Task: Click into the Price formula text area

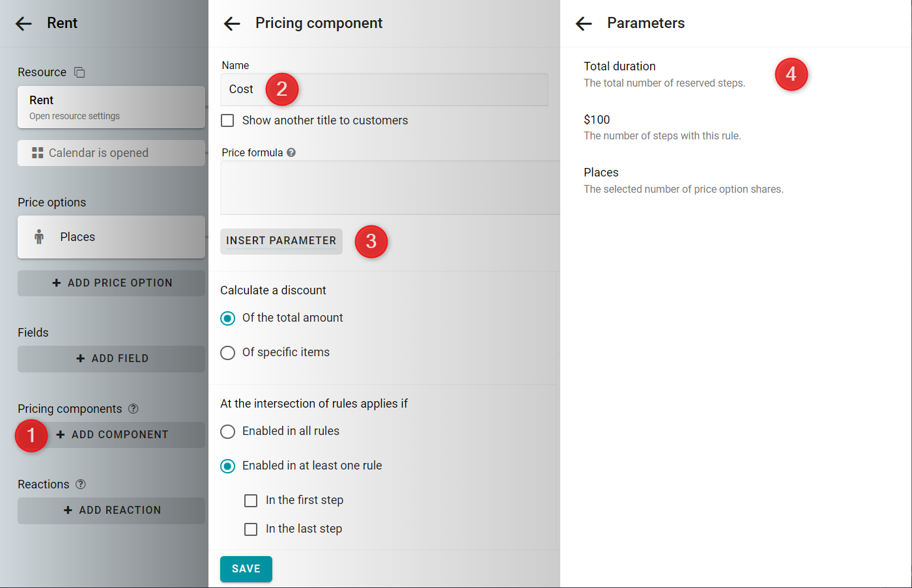Action: coord(390,188)
